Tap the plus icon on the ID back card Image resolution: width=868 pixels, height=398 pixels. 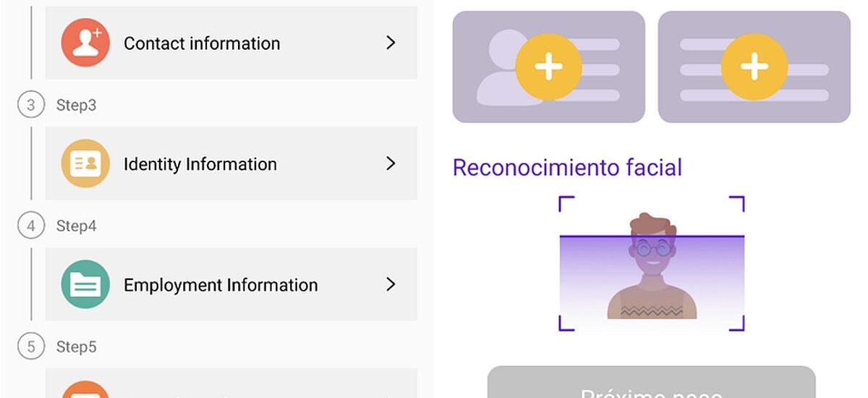754,67
